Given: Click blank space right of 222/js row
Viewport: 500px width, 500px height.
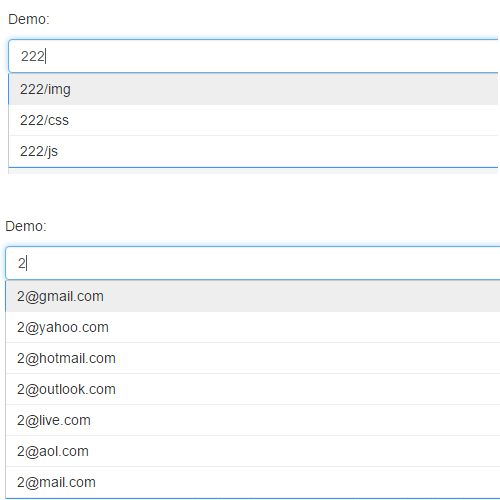Looking at the screenshot, I should (278, 151).
